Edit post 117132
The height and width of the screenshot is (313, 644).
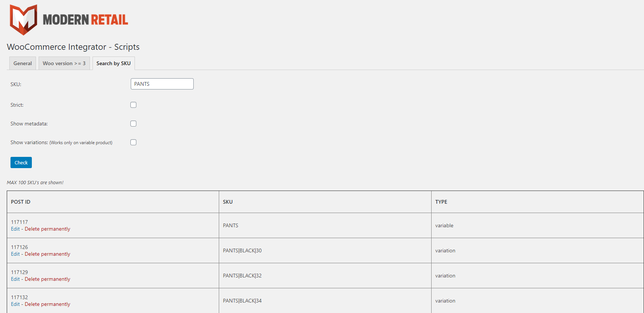[x=15, y=304]
